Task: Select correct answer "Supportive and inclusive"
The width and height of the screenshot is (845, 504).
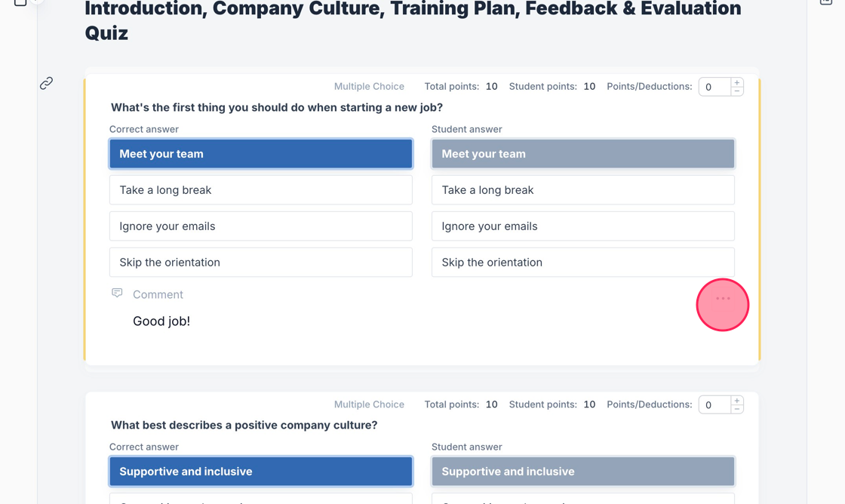Action: point(260,472)
